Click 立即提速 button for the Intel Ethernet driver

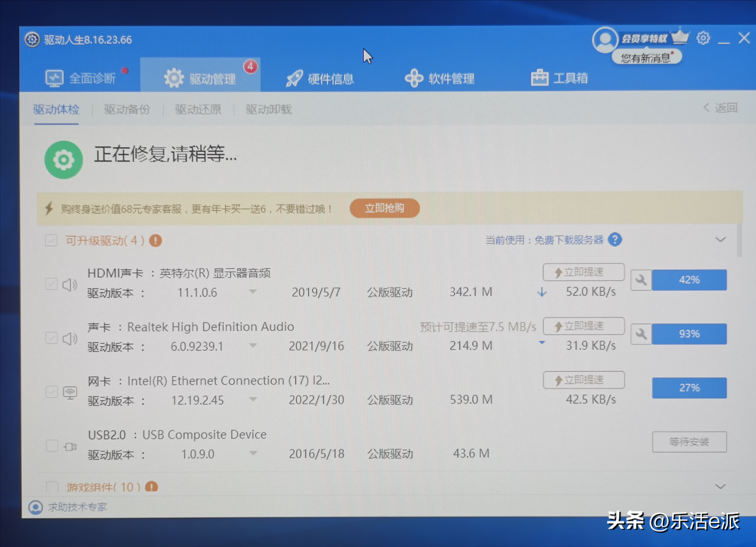click(583, 380)
